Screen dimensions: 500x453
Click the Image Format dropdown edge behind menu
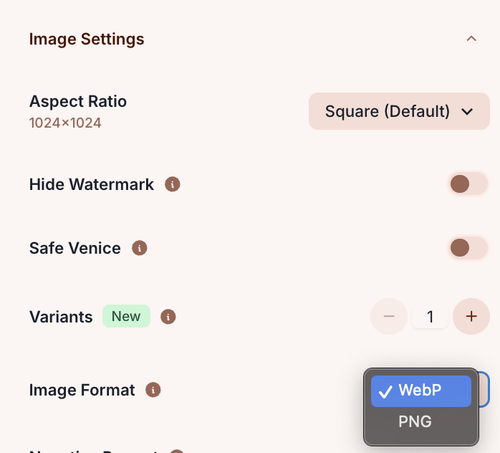coord(484,389)
